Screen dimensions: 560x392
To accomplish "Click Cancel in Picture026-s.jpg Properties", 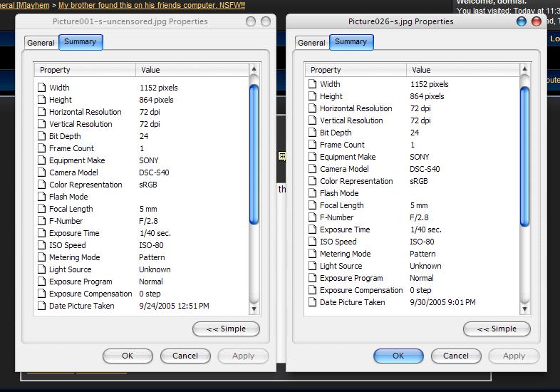I will click(456, 356).
